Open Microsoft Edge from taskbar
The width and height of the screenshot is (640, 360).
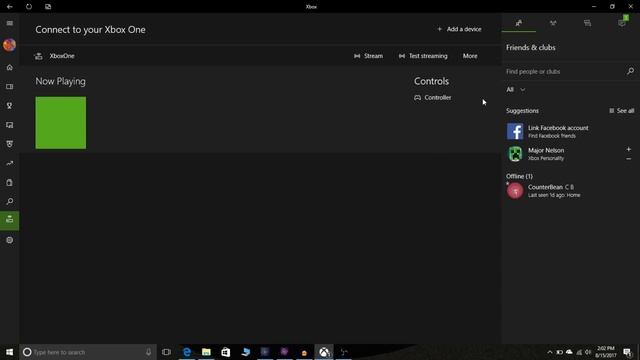click(187, 352)
